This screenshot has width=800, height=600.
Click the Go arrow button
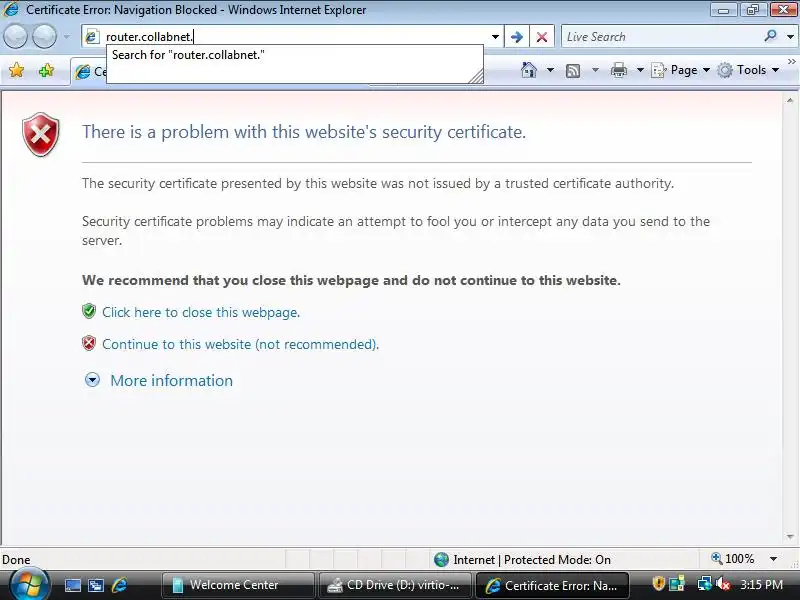pyautogui.click(x=517, y=37)
